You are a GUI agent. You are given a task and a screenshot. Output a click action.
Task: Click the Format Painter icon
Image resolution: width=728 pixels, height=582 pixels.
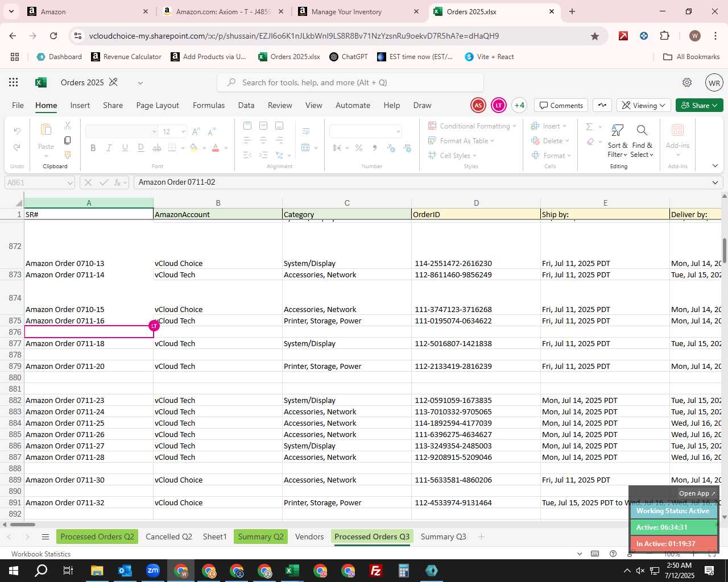[68, 155]
